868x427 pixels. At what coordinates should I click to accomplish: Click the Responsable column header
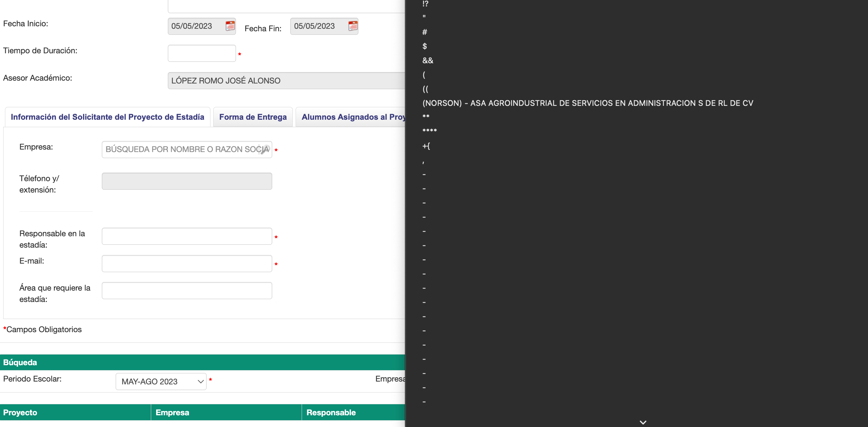331,412
